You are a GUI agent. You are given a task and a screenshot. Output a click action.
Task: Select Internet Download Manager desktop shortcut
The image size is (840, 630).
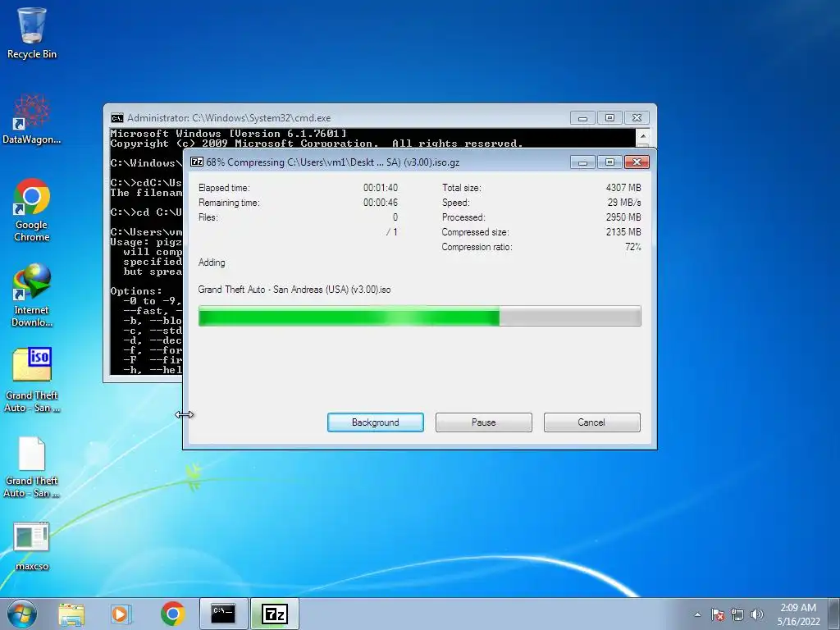coord(32,295)
